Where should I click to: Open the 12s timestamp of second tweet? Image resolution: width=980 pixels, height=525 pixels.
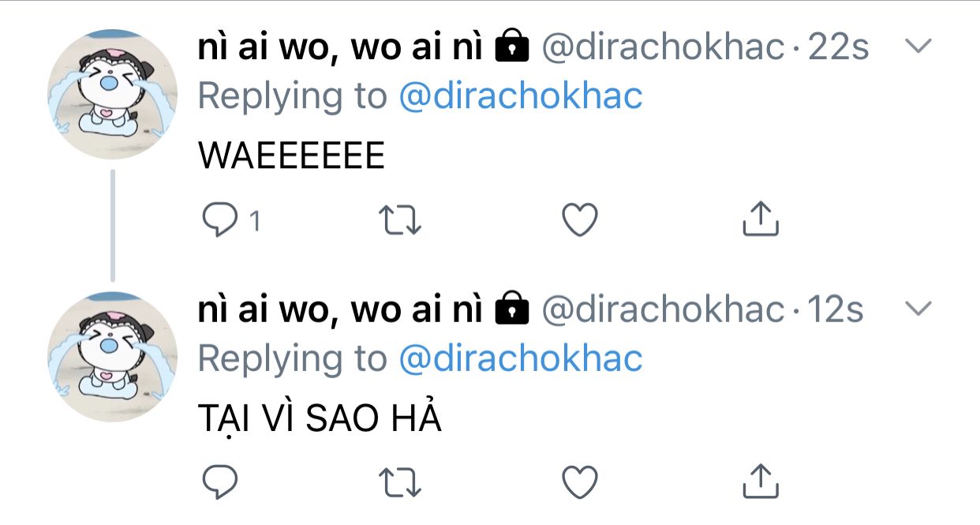(x=836, y=309)
